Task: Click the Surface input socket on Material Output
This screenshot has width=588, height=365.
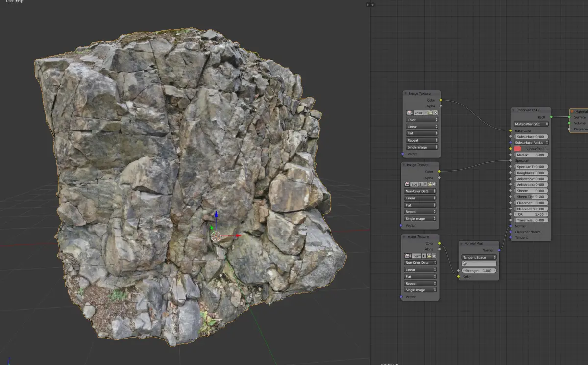Action: pyautogui.click(x=569, y=117)
